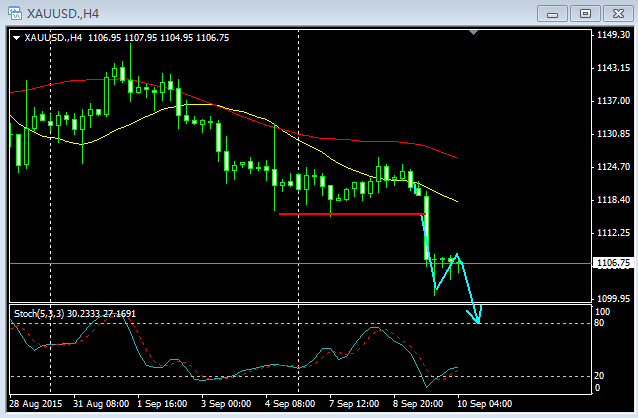Click the 28 Aug 2015 date label
Screen dimensions: 638x418
(36, 404)
